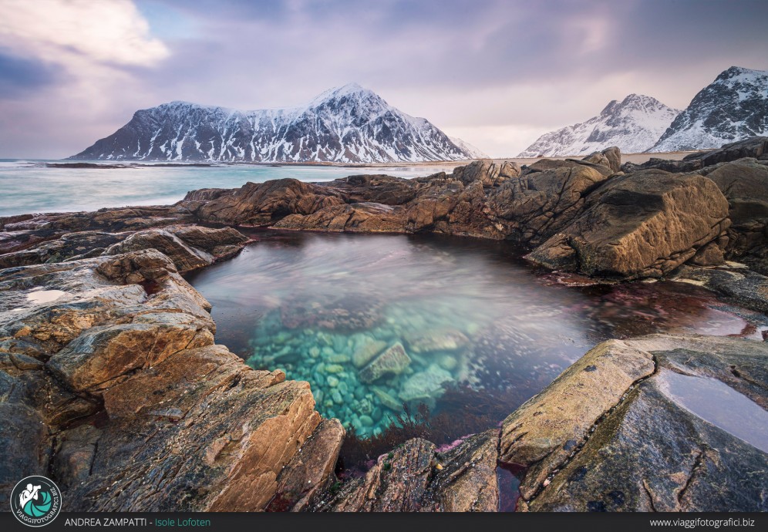
Task: Click the Isole Lofoten caption text
Action: [x=183, y=522]
